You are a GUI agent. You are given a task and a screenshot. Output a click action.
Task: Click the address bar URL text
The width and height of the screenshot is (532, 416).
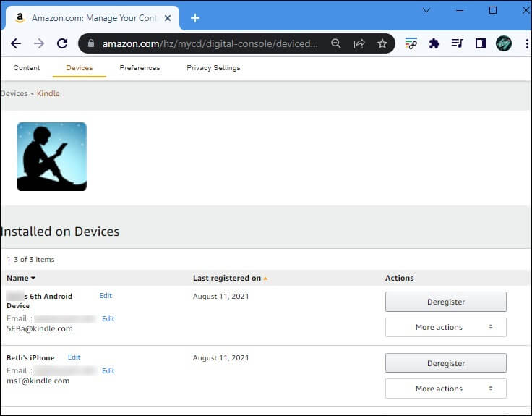tap(210, 43)
